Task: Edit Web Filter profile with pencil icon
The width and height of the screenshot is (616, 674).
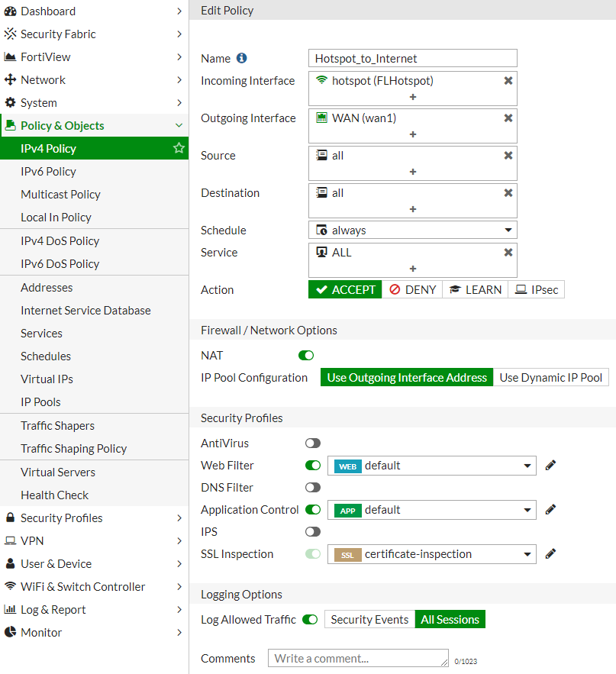Action: [x=550, y=466]
